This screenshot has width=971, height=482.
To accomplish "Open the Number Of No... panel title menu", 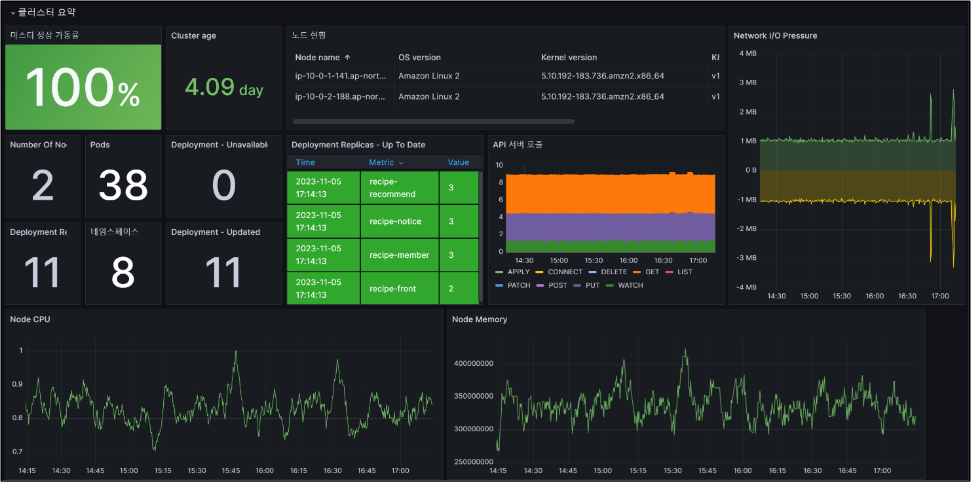I will coord(38,145).
